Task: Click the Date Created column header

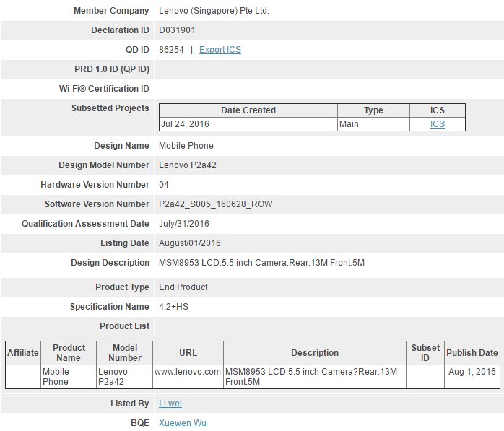Action: 248,110
